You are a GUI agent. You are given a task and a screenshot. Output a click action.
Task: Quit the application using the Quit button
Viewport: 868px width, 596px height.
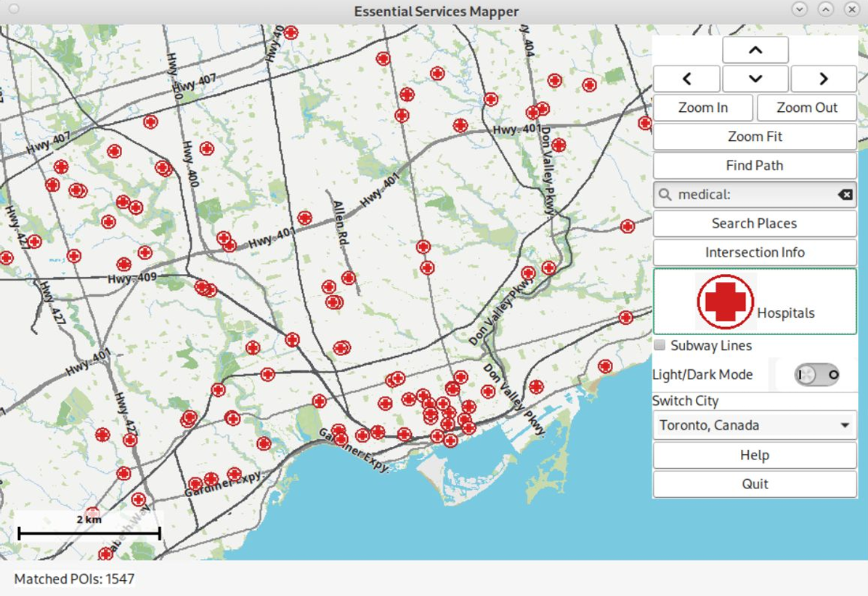[x=755, y=484]
